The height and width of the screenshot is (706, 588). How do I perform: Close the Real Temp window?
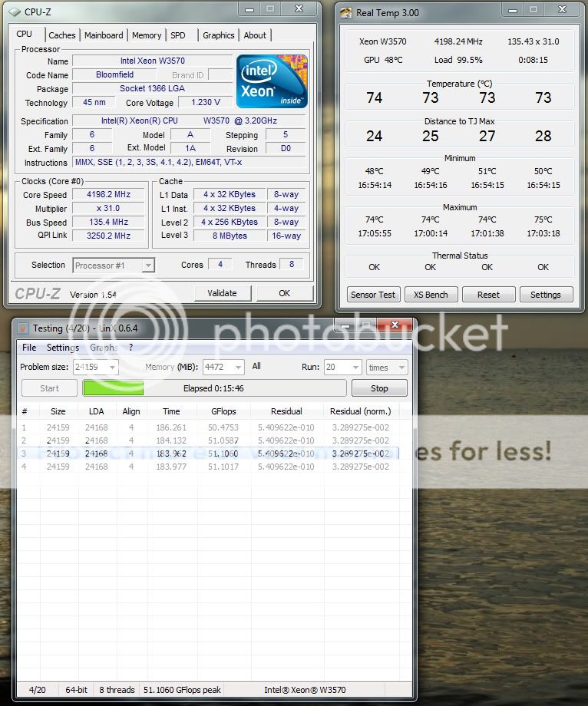[x=562, y=9]
